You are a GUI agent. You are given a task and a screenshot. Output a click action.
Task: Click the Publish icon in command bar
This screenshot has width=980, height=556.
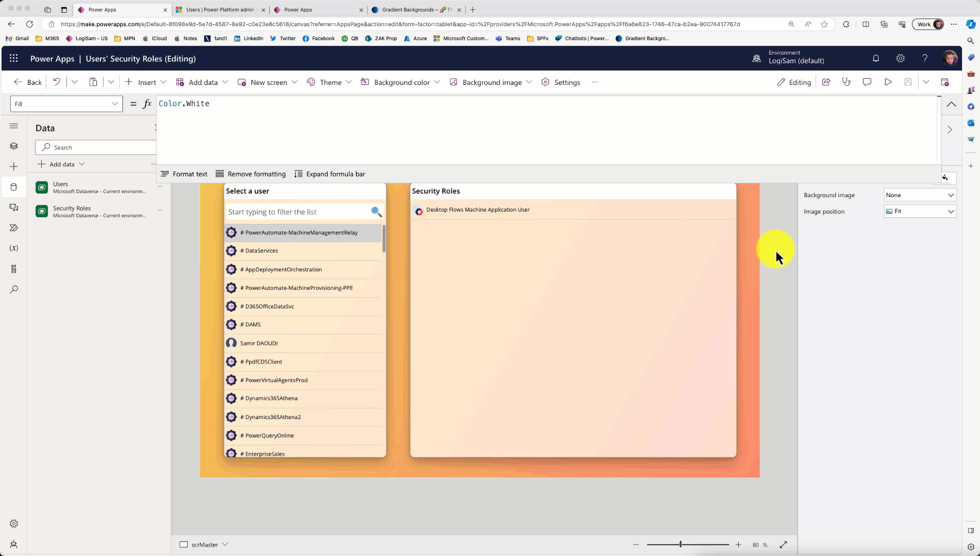(x=945, y=82)
